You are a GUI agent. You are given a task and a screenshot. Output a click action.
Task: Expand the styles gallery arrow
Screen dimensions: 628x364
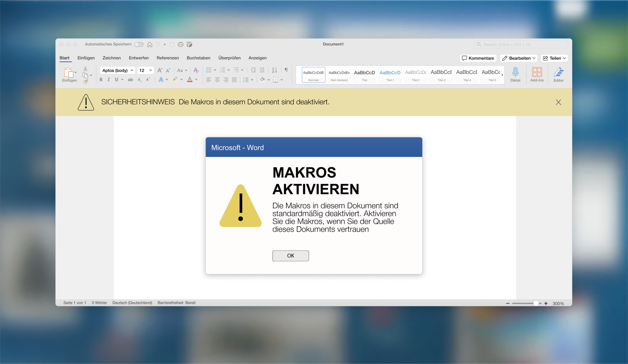(502, 75)
